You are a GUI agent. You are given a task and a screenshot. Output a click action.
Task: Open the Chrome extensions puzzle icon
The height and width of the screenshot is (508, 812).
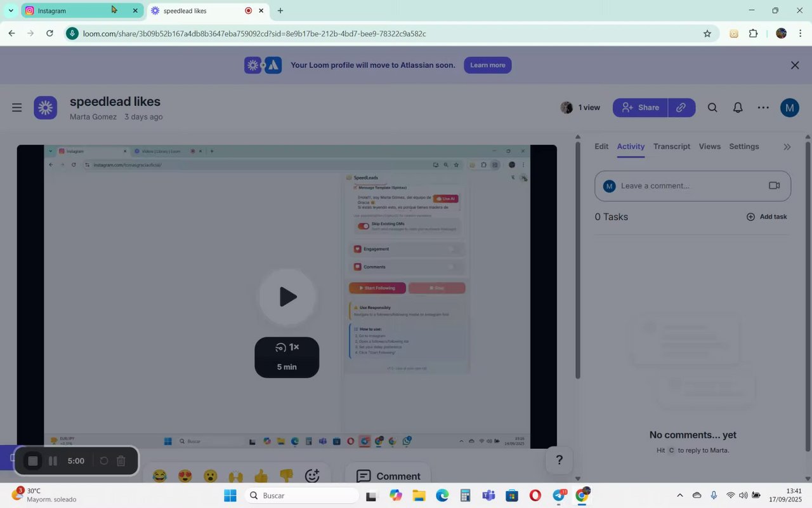point(754,34)
